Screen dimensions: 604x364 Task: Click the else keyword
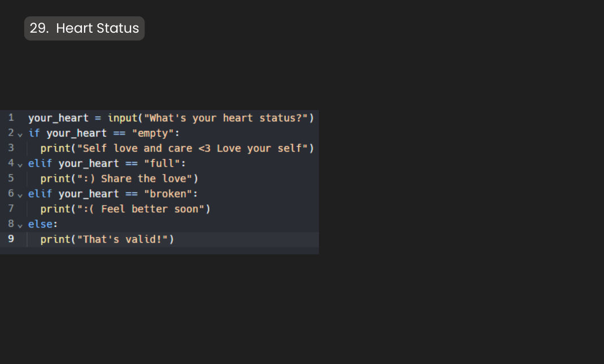[40, 225]
